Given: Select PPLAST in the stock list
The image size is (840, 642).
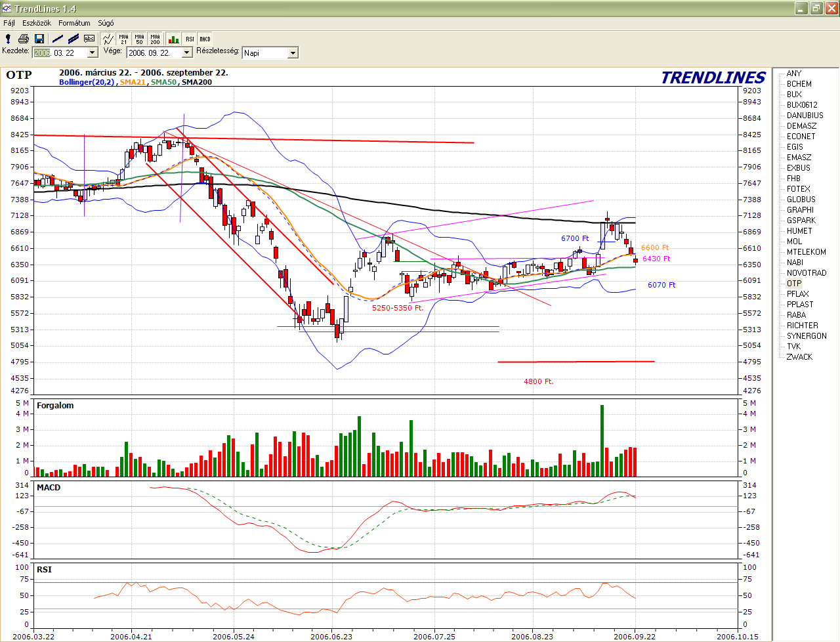Looking at the screenshot, I should click(x=799, y=305).
